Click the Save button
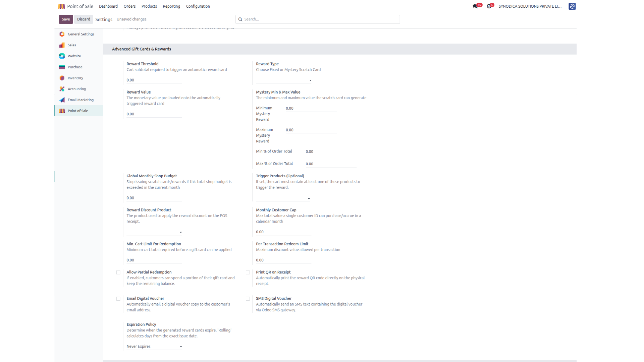 click(x=66, y=19)
